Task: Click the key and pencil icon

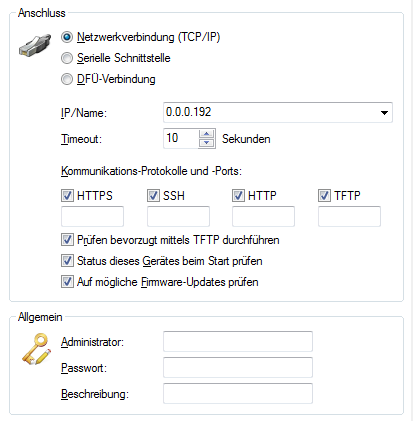Action: tap(36, 349)
